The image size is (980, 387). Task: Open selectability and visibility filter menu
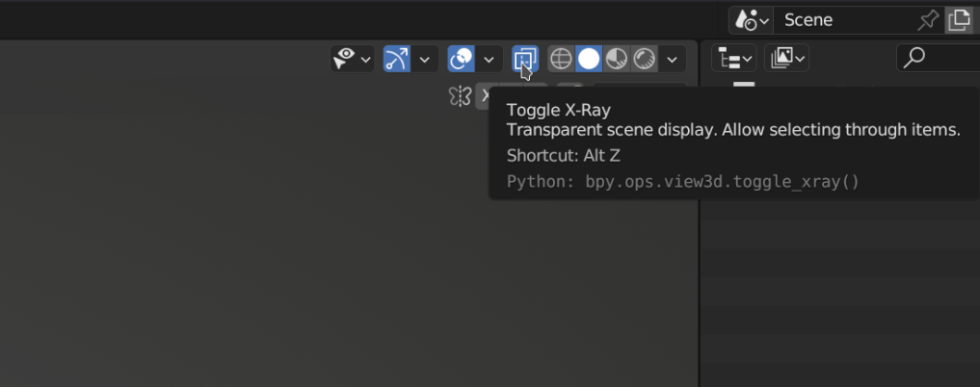[x=353, y=60]
